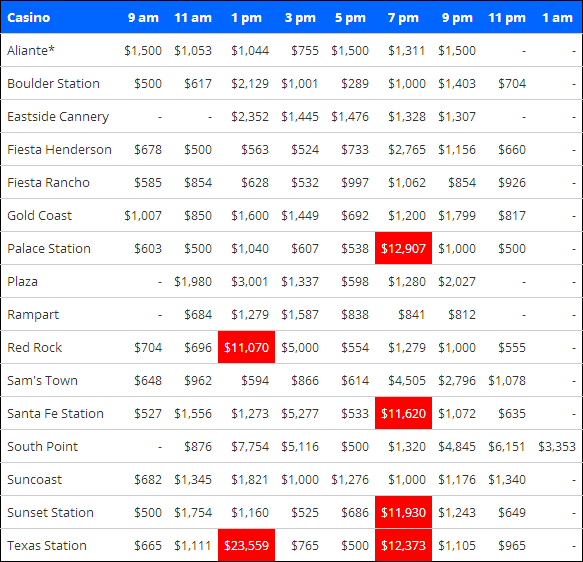Click the $3,001 Plaza 1 pm cell
583x562 pixels.
(x=250, y=281)
